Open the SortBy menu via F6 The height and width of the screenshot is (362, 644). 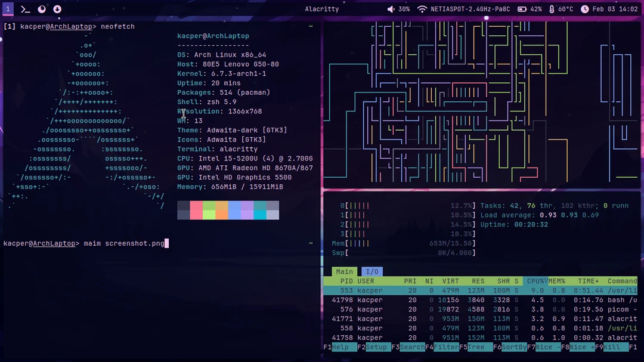pyautogui.click(x=514, y=346)
